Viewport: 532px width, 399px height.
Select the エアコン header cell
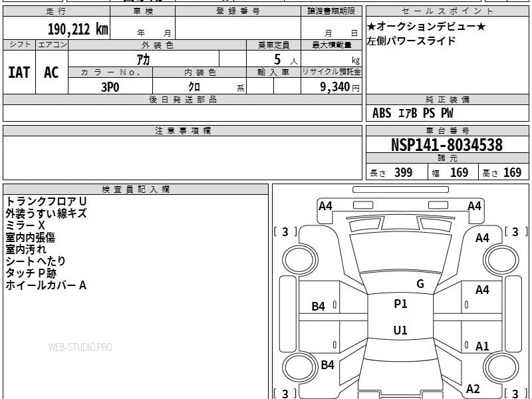[x=52, y=45]
